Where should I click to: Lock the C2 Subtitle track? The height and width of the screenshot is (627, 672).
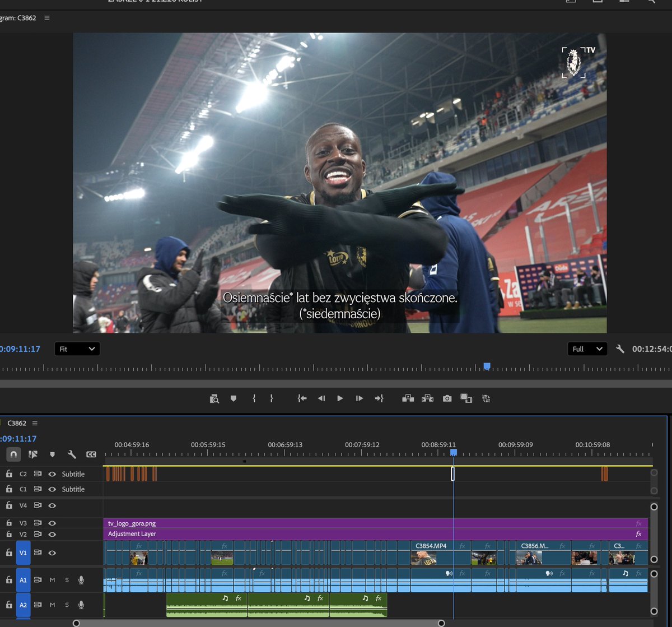click(9, 473)
